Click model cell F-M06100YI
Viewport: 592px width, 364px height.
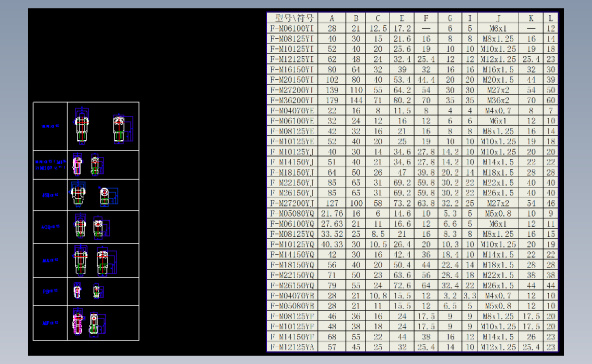coord(293,28)
